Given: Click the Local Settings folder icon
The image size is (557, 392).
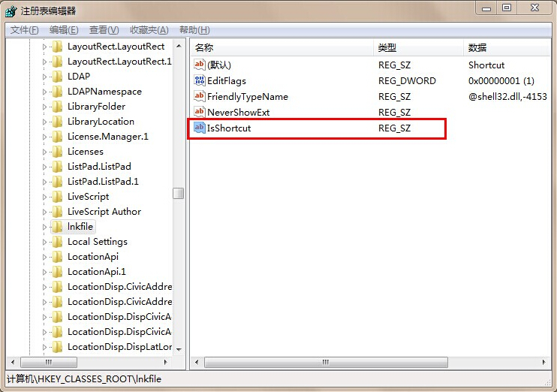Looking at the screenshot, I should (58, 242).
